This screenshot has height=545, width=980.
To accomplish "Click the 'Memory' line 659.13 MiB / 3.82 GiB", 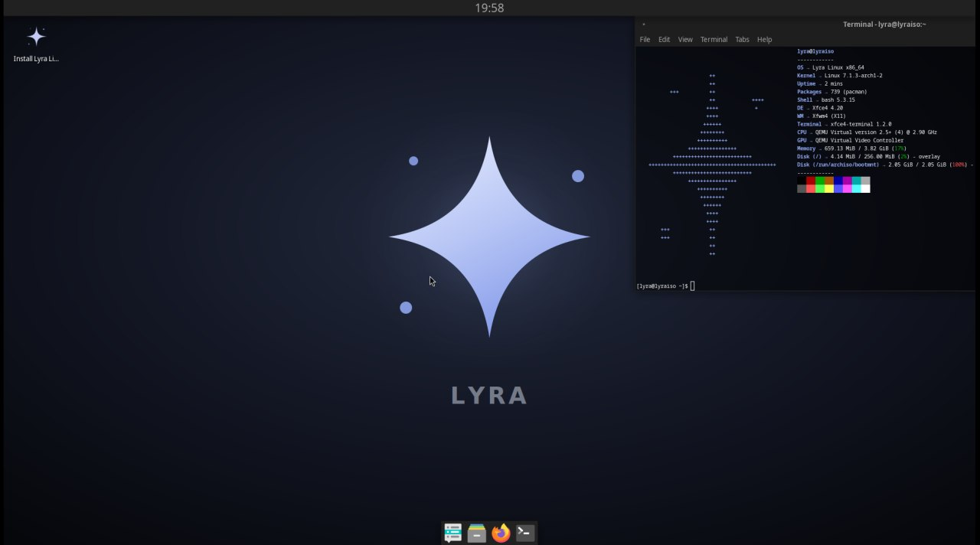I will pyautogui.click(x=852, y=148).
